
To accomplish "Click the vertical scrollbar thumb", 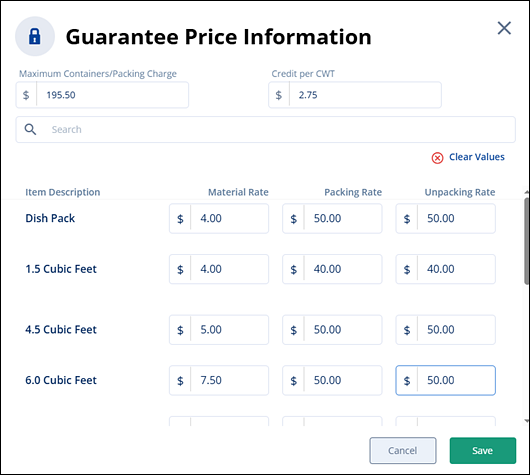I will (527, 241).
